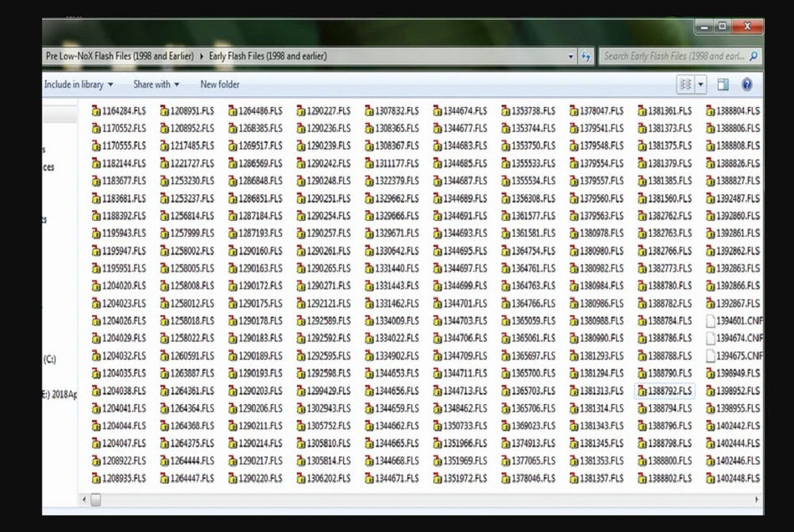
Task: Select the 1164284.FLS file icon
Action: tap(95, 110)
